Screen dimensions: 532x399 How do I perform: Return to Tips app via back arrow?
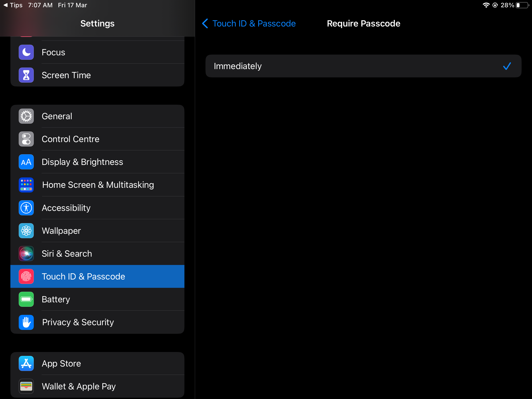point(13,5)
